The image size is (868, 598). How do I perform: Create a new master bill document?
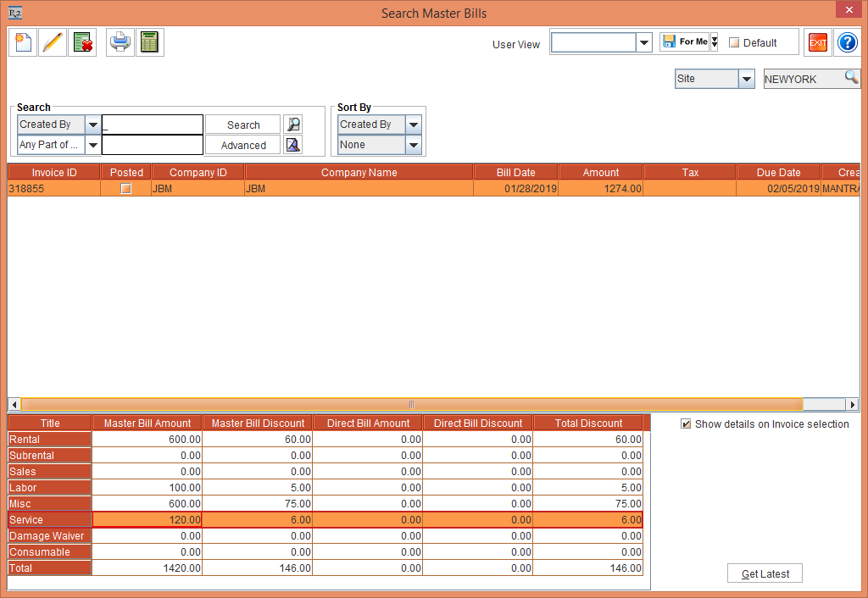point(22,42)
